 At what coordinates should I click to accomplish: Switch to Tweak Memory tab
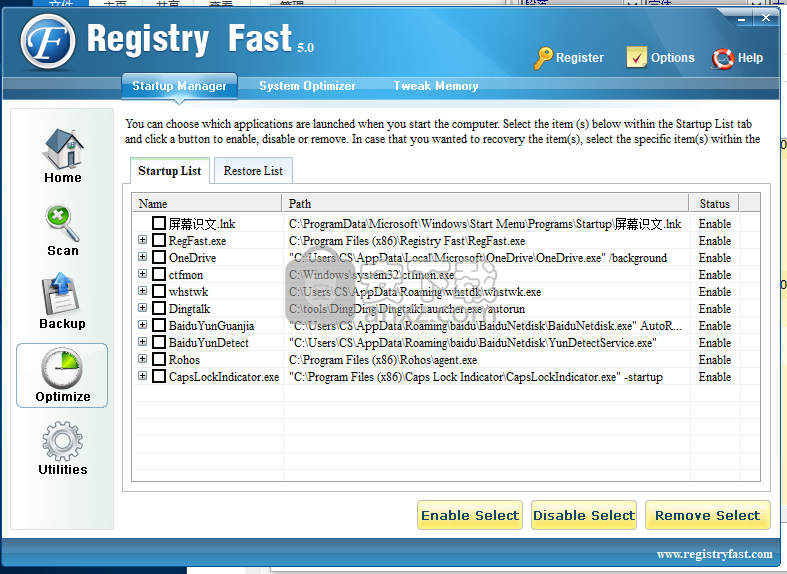[x=436, y=86]
